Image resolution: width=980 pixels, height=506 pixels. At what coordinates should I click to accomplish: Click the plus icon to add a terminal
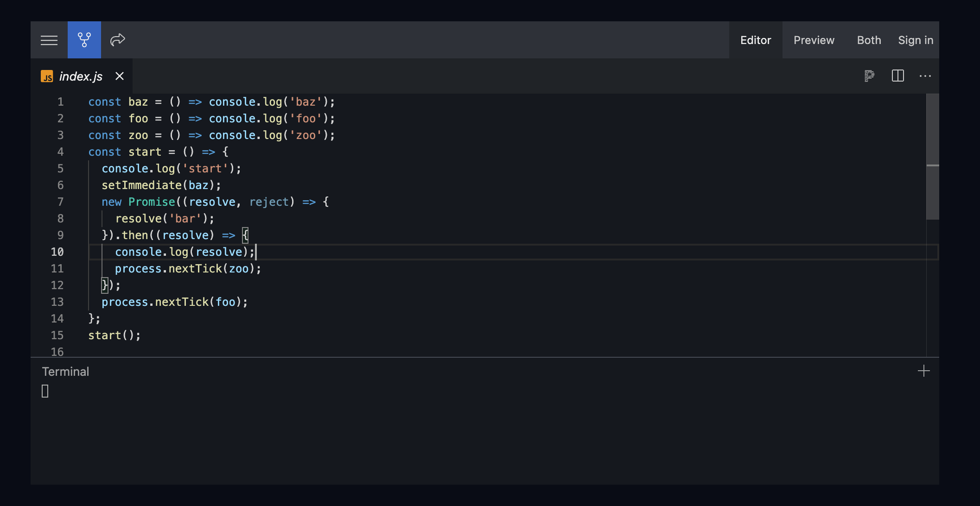(x=924, y=370)
